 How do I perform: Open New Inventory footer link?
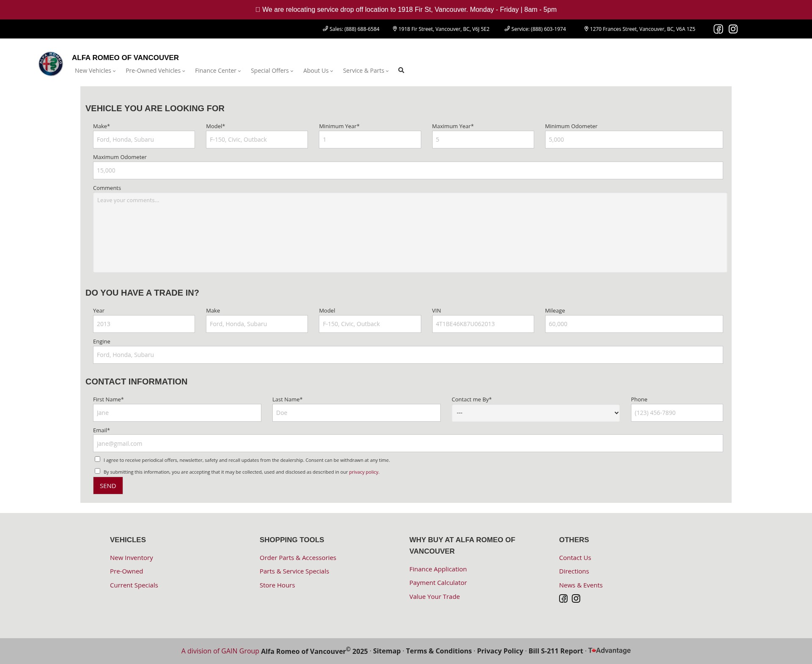132,558
